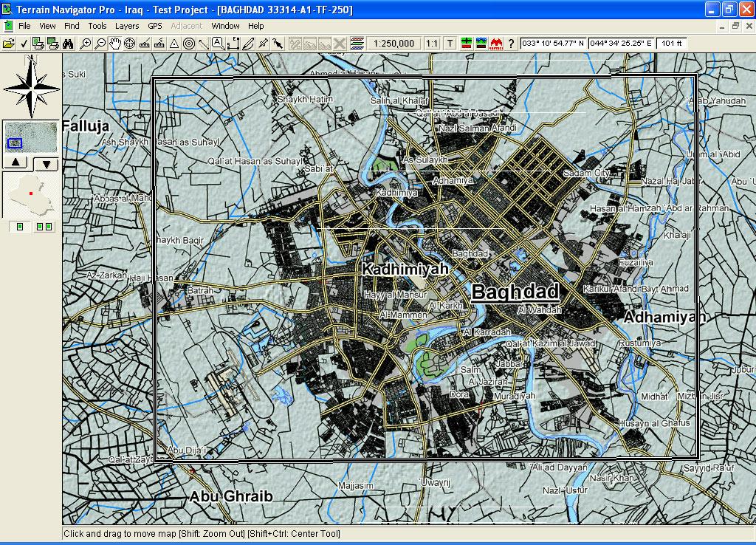Select the pushpin marker tool
756x545 pixels.
263,44
